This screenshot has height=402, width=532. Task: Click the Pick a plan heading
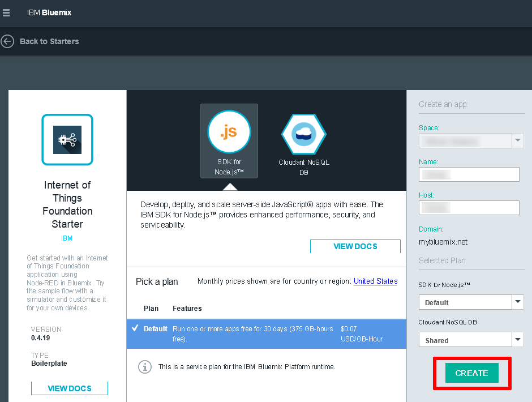pyautogui.click(x=157, y=281)
